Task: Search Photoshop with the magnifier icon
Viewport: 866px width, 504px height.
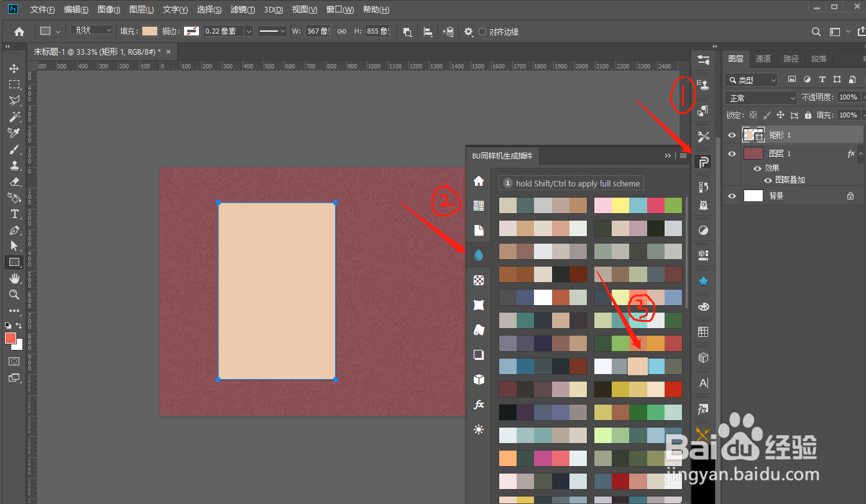Action: pyautogui.click(x=816, y=32)
